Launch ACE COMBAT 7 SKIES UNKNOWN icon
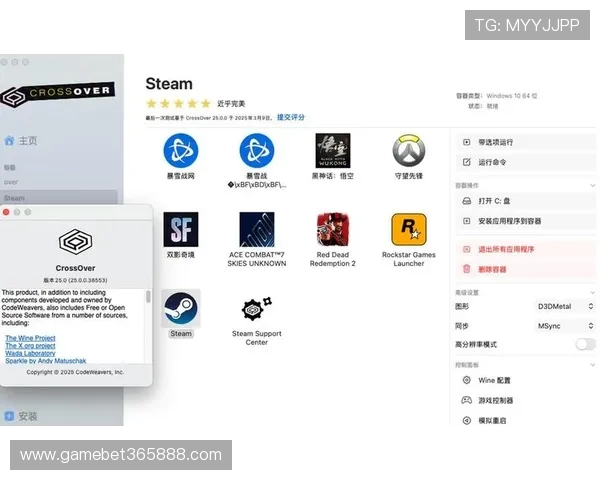This screenshot has height=480, width=600. [257, 229]
